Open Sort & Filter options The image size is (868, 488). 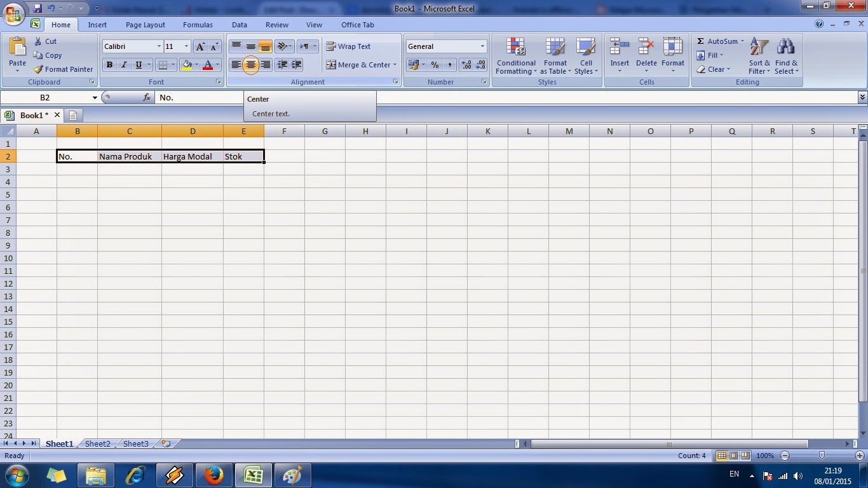pyautogui.click(x=759, y=56)
